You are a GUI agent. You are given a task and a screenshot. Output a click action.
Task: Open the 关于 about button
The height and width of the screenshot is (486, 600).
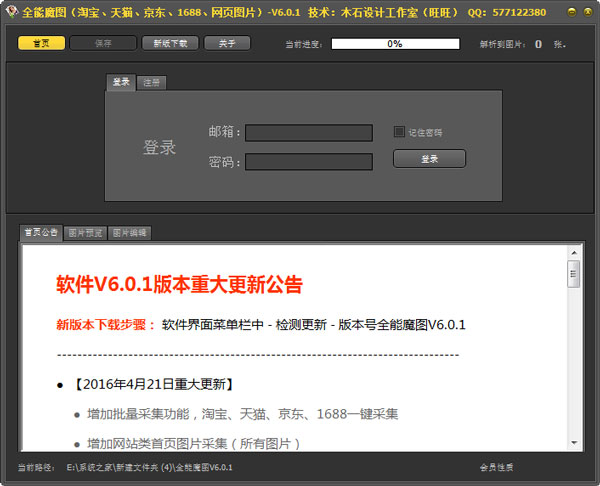click(227, 43)
